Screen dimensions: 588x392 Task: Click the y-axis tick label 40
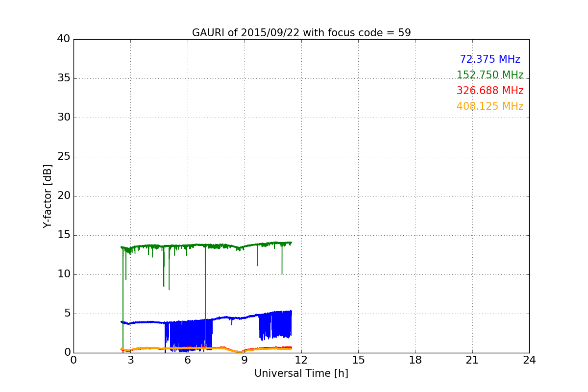[x=64, y=39]
